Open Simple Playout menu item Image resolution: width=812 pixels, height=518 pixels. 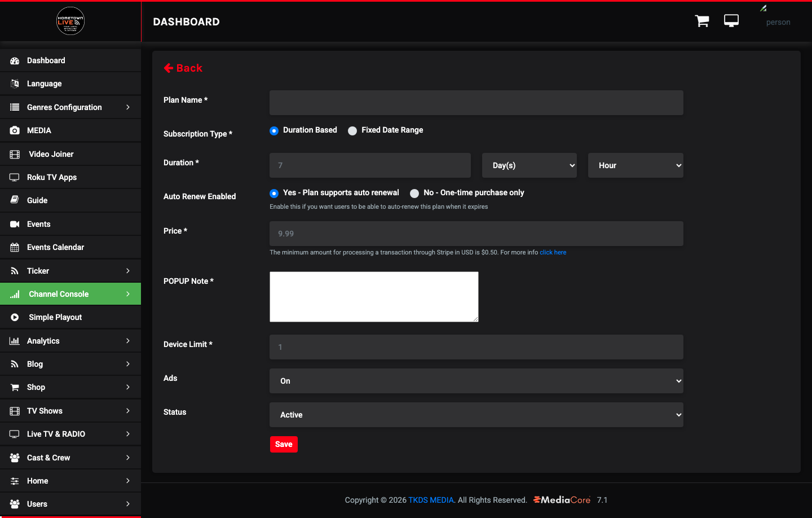[x=70, y=317]
